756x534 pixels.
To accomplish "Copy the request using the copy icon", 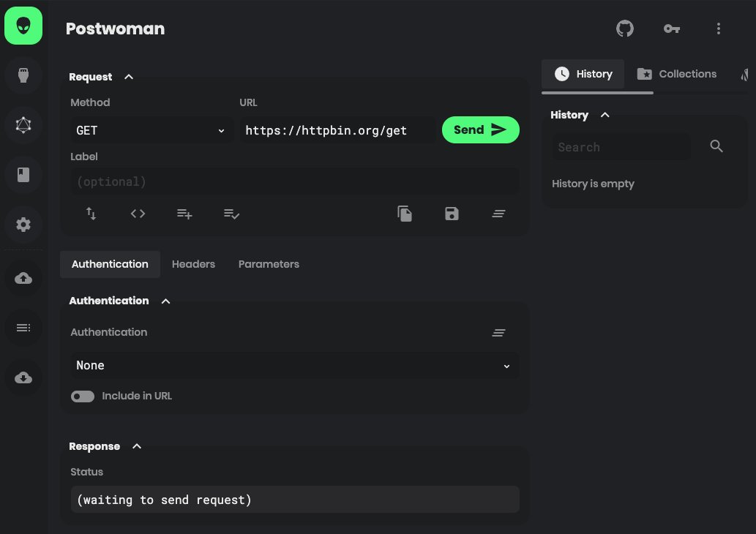I will point(405,214).
